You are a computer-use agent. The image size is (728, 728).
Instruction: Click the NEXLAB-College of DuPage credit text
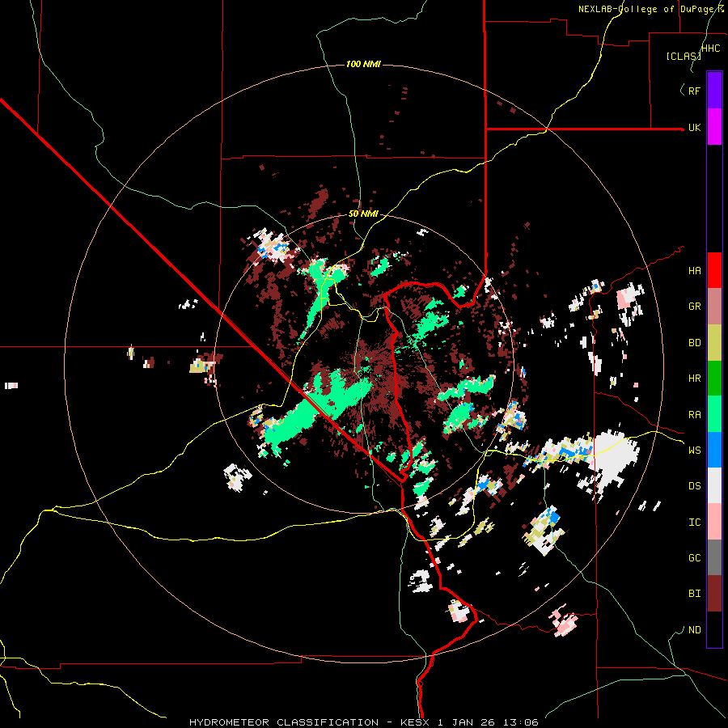650,9
